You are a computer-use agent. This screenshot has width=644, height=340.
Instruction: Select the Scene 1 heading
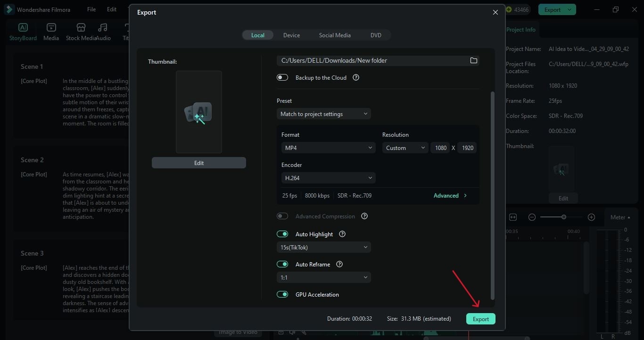click(x=32, y=66)
